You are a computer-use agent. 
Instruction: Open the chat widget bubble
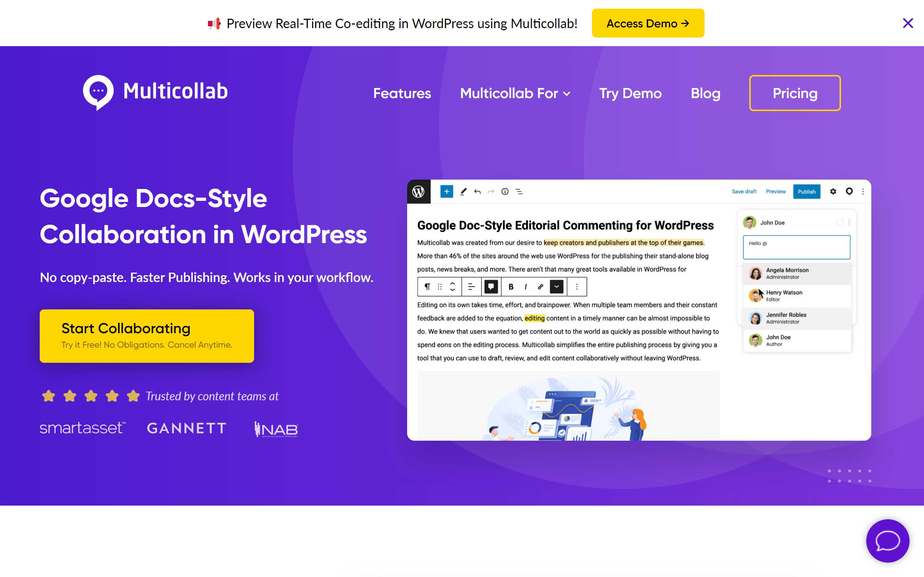point(887,541)
